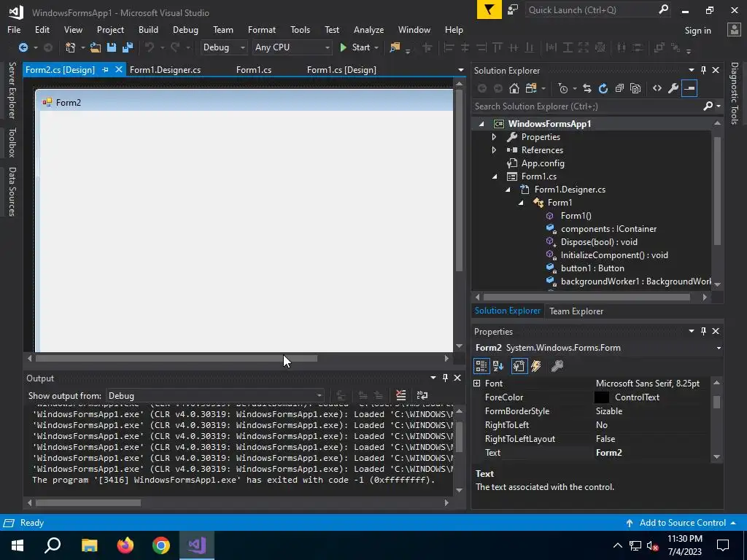Save the current file with the single-disk icon
The width and height of the screenshot is (747, 560).
point(112,47)
